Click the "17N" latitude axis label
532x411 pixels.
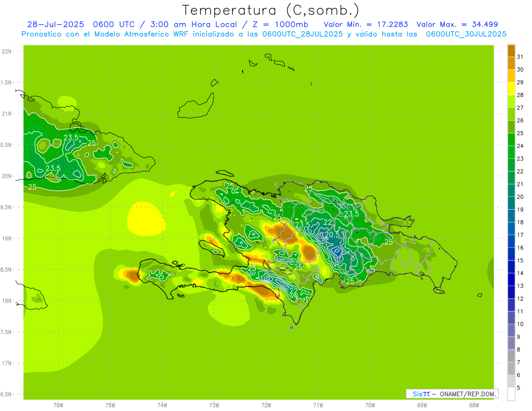7,363
